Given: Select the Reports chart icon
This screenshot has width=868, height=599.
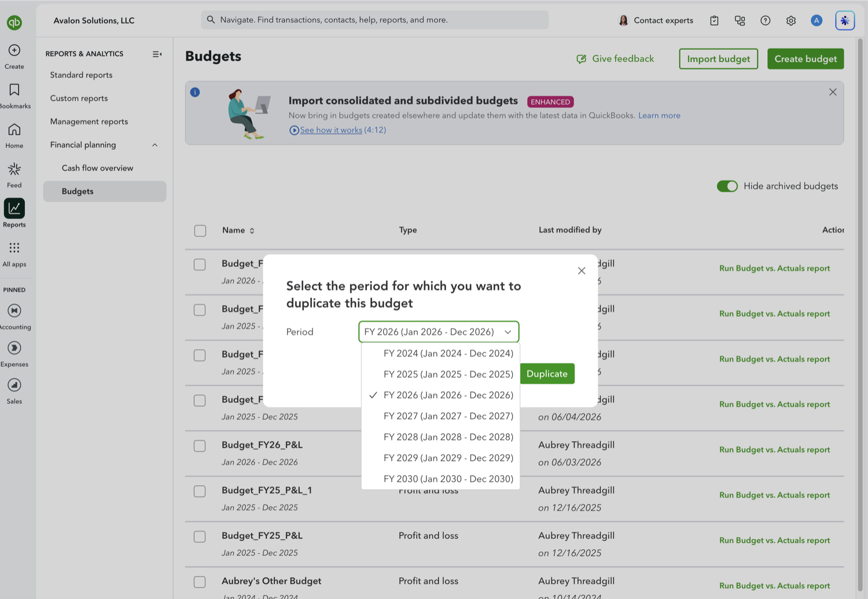Looking at the screenshot, I should [x=14, y=208].
